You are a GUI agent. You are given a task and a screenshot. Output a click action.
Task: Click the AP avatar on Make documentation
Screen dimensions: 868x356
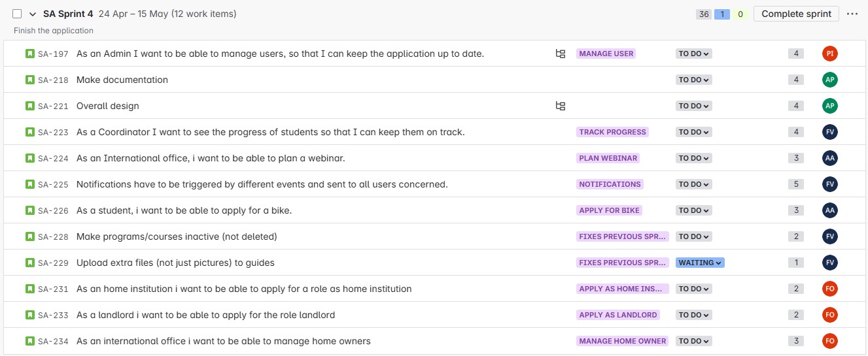coord(829,80)
